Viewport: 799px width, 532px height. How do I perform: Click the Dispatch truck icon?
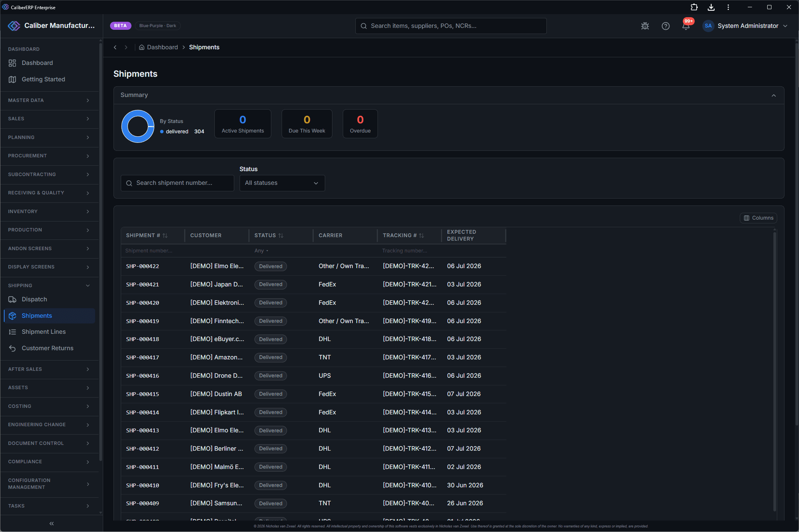12,299
